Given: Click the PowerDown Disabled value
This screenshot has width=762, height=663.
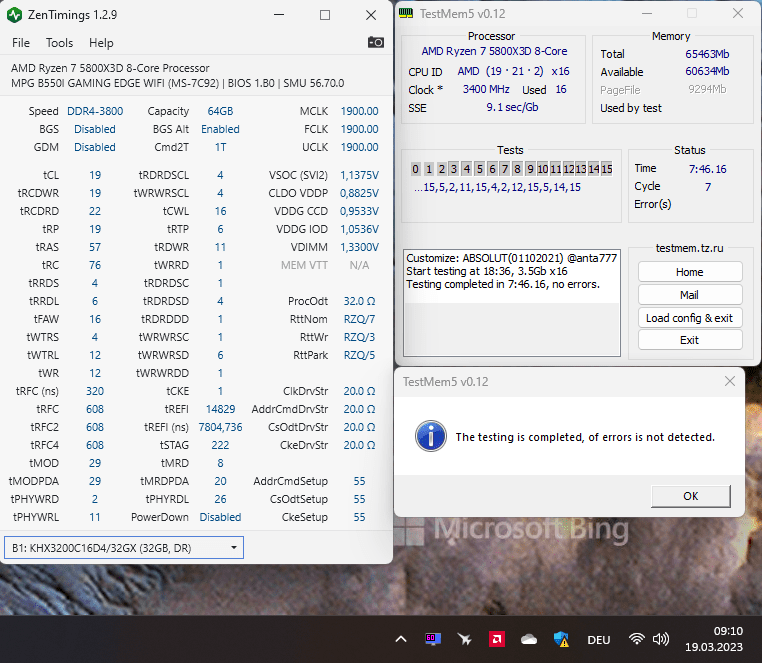Looking at the screenshot, I should pos(220,517).
